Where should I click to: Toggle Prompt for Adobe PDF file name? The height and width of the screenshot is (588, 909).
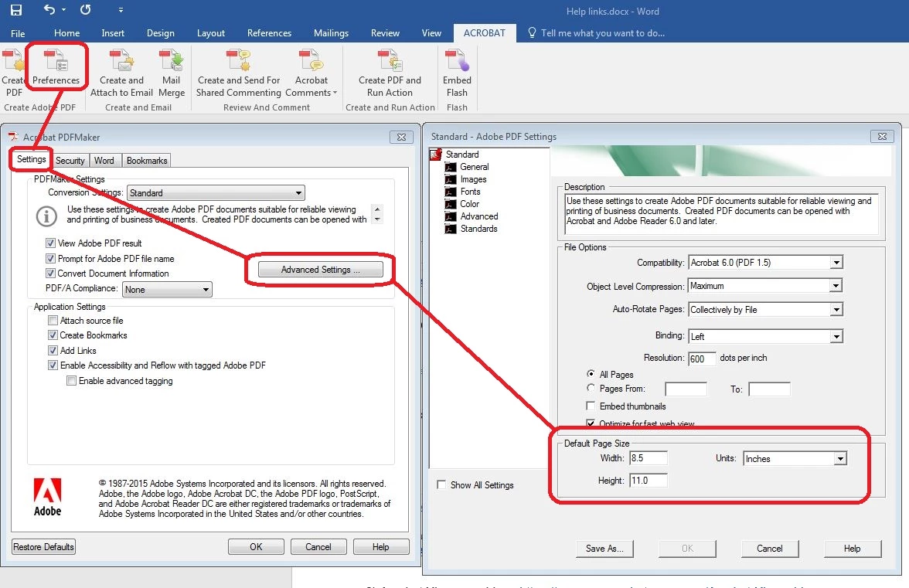(50, 258)
